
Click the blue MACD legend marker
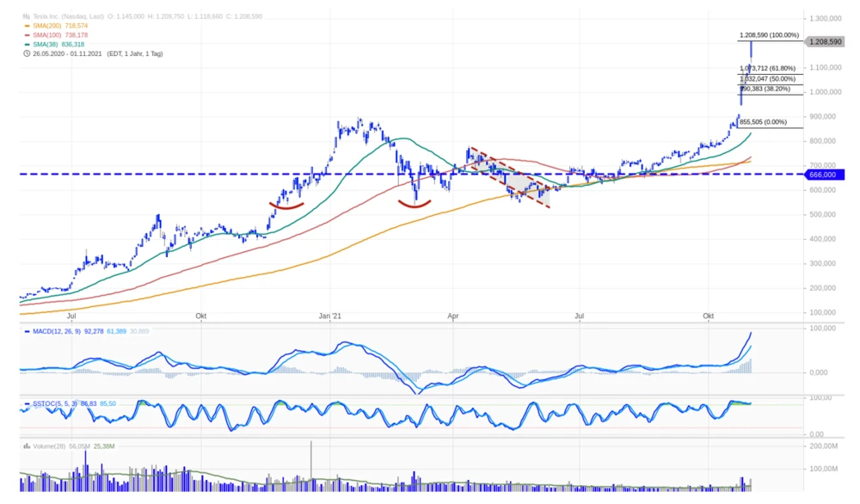26,331
